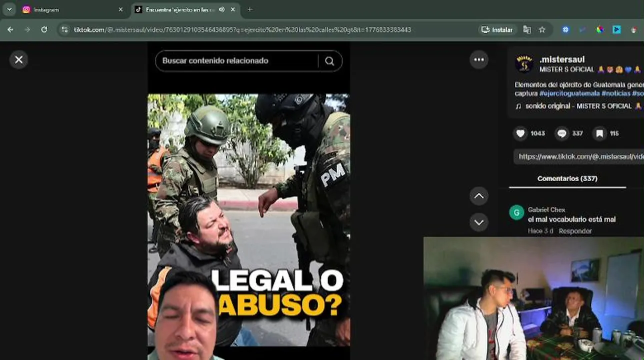644x360 pixels.
Task: Click comment text 'el mal vocabulario está mal'
Action: coord(571,219)
